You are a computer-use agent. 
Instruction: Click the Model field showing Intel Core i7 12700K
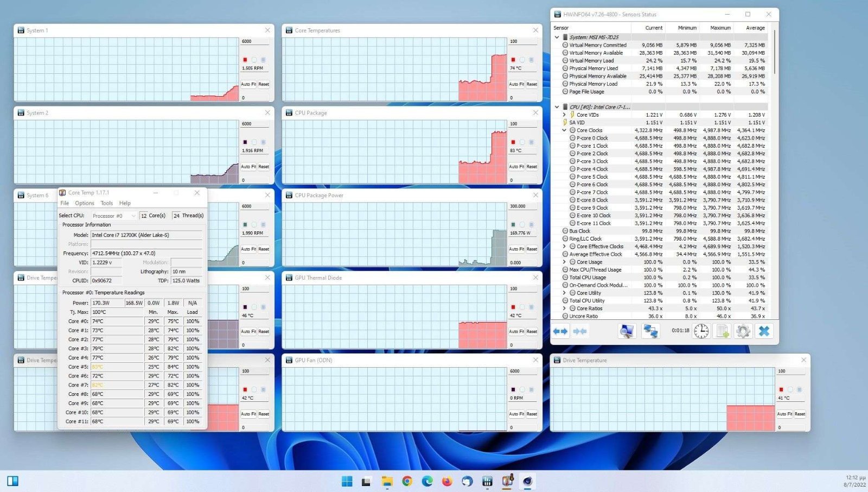(x=146, y=235)
